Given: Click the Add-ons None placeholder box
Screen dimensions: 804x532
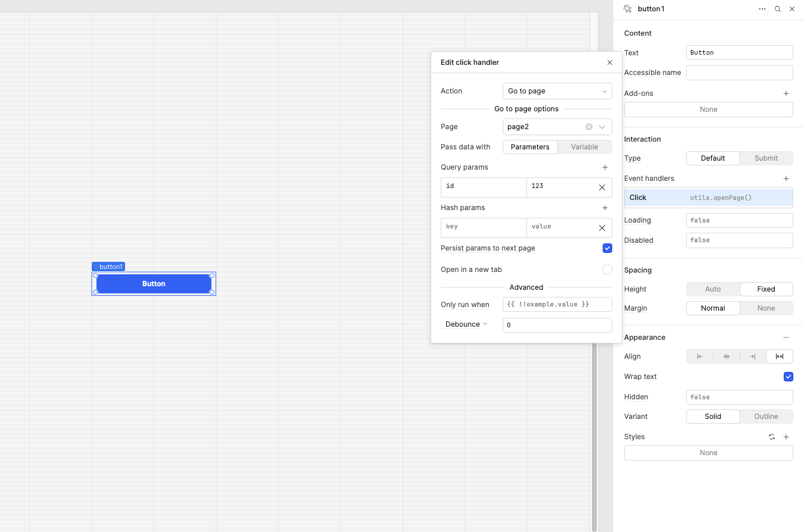Looking at the screenshot, I should tap(709, 109).
